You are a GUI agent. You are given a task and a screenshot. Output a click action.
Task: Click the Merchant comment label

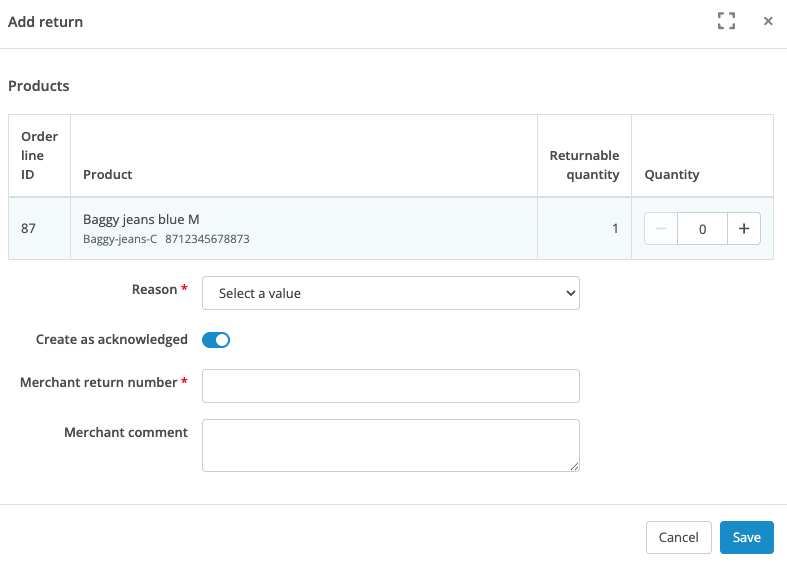coord(126,433)
